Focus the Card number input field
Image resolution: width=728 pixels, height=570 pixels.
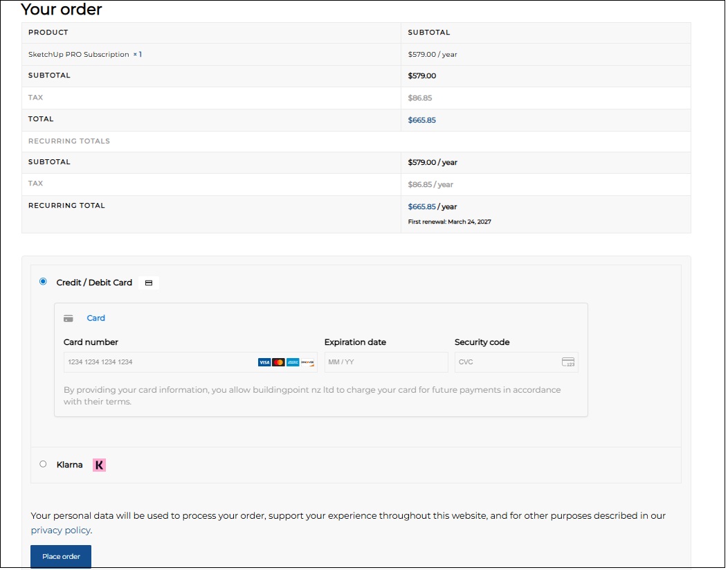coord(159,362)
